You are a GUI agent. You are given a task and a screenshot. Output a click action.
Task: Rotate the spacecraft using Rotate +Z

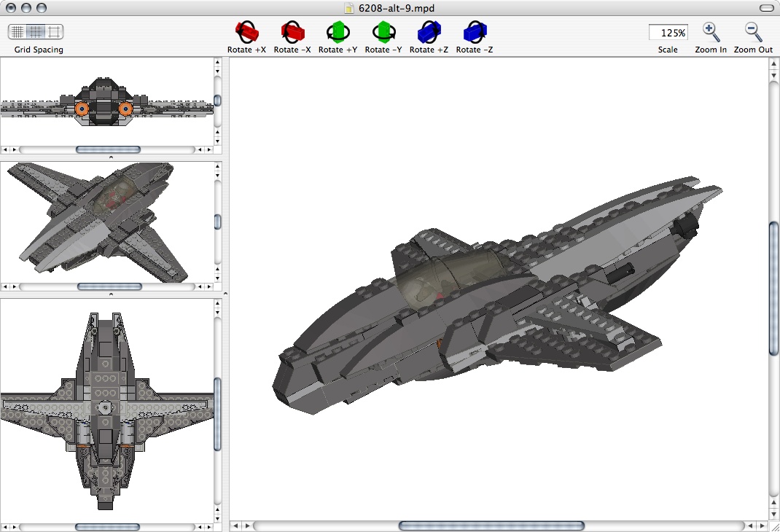428,33
